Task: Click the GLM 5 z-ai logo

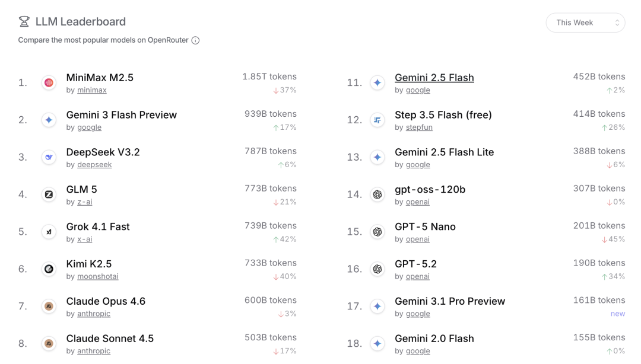Action: click(x=49, y=194)
